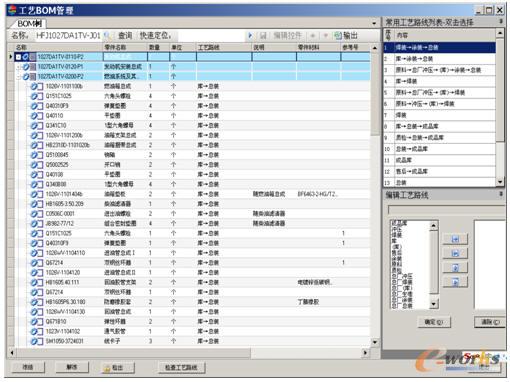The height and width of the screenshot is (382, 510).
Task: Collapse the root node 1027DA1TV-0110-P2
Action: [18, 57]
